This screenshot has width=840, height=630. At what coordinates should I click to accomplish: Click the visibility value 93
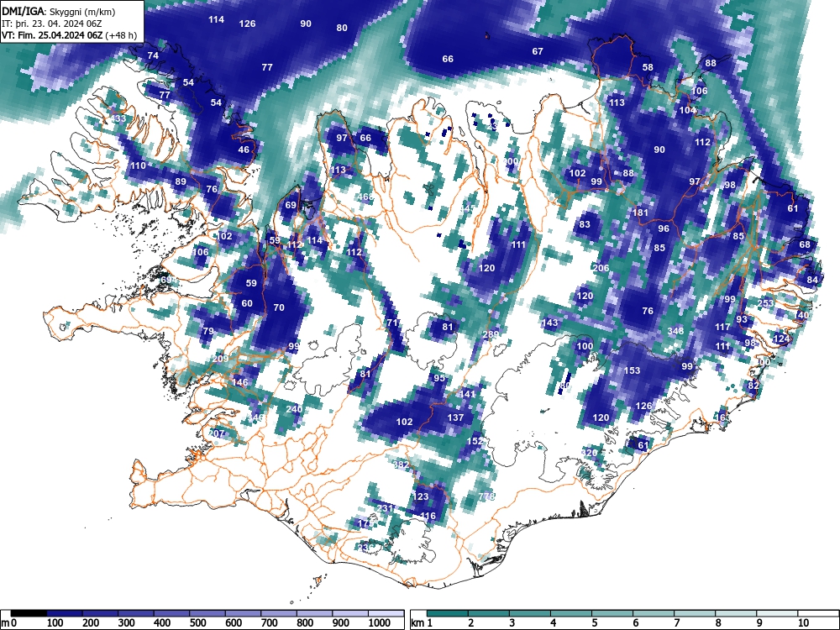[x=742, y=319]
